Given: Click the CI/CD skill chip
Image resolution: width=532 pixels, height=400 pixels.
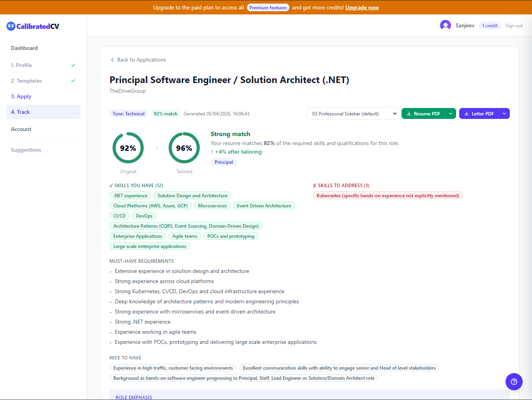Looking at the screenshot, I should [120, 216].
